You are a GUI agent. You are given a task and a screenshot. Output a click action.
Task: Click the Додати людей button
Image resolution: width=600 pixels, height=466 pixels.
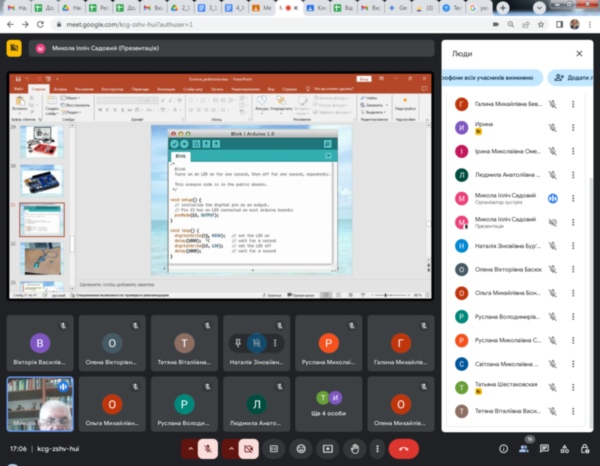pyautogui.click(x=570, y=77)
